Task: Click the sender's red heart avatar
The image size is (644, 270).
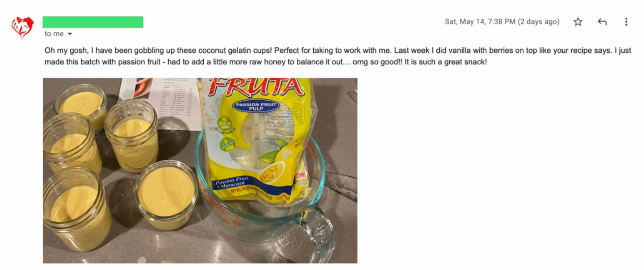Action: pos(22,27)
